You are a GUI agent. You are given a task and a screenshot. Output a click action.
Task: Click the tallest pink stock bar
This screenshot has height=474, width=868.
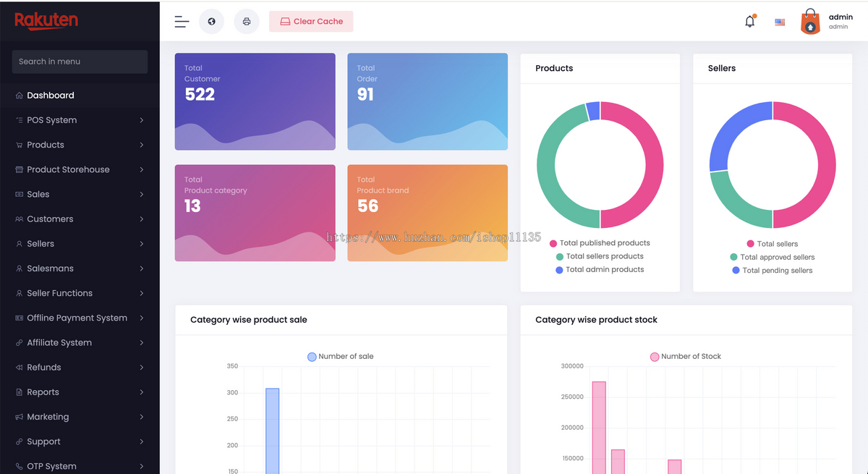[599, 428]
